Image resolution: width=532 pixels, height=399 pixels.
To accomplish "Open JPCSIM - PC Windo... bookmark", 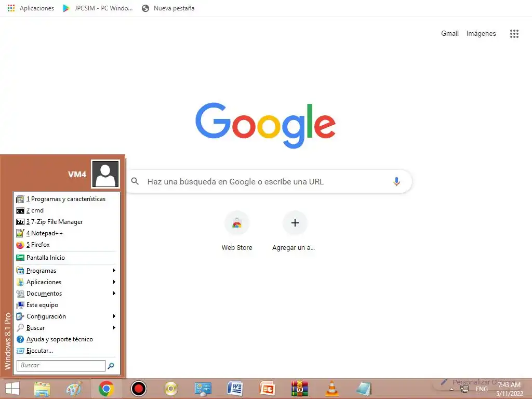I will coord(98,8).
